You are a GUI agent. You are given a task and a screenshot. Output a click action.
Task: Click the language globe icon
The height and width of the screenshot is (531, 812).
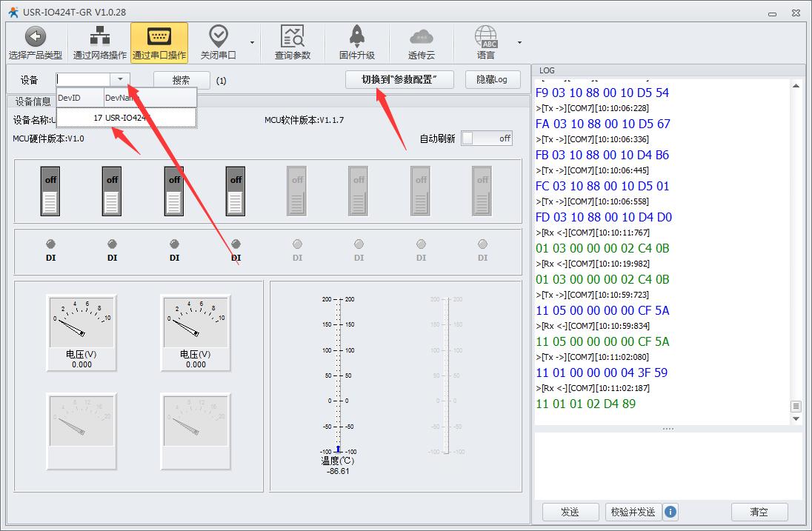point(486,37)
